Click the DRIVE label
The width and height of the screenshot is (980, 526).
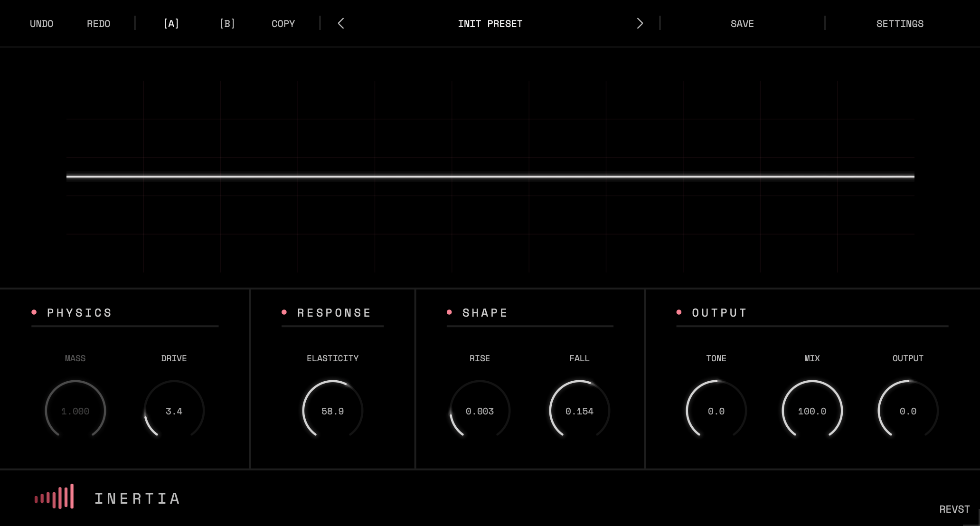point(174,358)
